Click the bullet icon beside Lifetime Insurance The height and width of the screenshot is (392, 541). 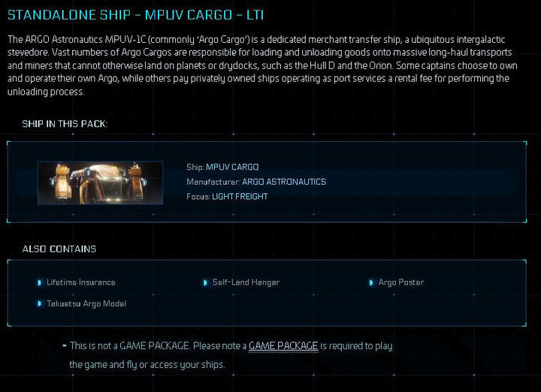point(40,282)
